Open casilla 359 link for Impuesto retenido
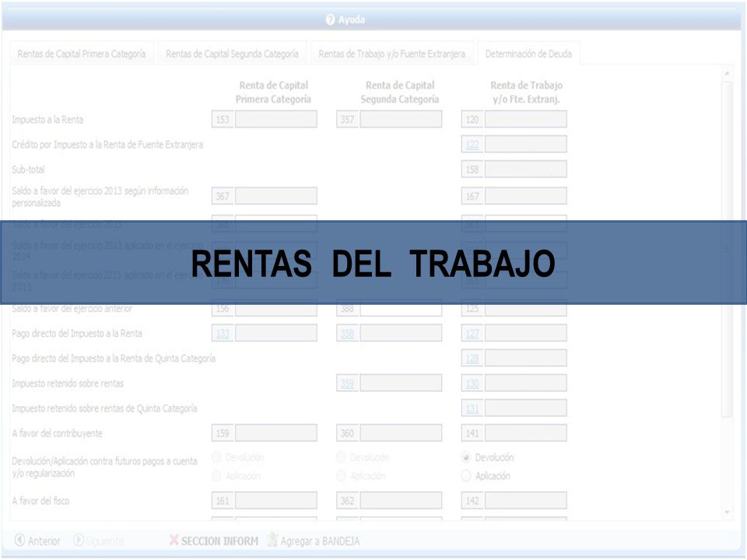The width and height of the screenshot is (747, 560). click(x=347, y=383)
